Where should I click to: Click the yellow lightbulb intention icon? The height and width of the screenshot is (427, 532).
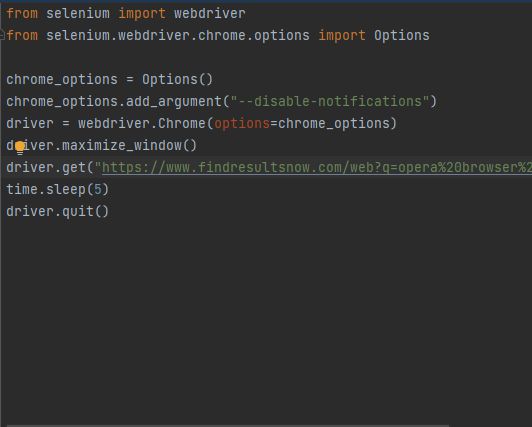[20, 148]
